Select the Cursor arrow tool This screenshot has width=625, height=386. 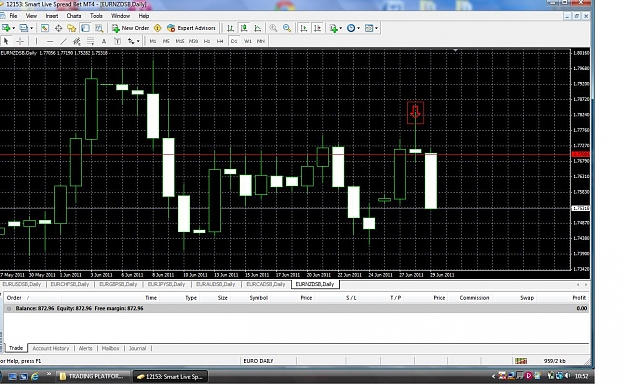(6, 41)
